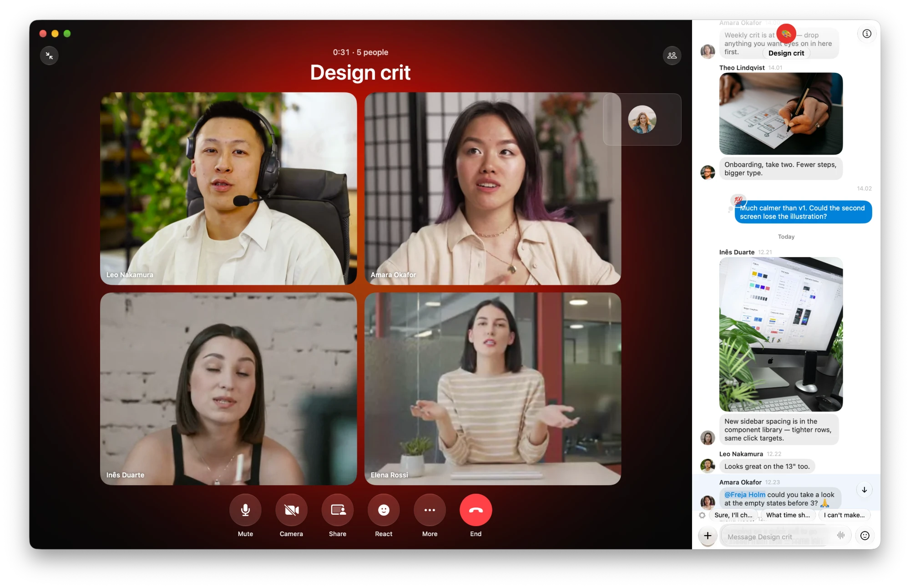Image resolution: width=910 pixels, height=588 pixels.
Task: Click the suggested replies sparkle icon
Action: (x=702, y=515)
